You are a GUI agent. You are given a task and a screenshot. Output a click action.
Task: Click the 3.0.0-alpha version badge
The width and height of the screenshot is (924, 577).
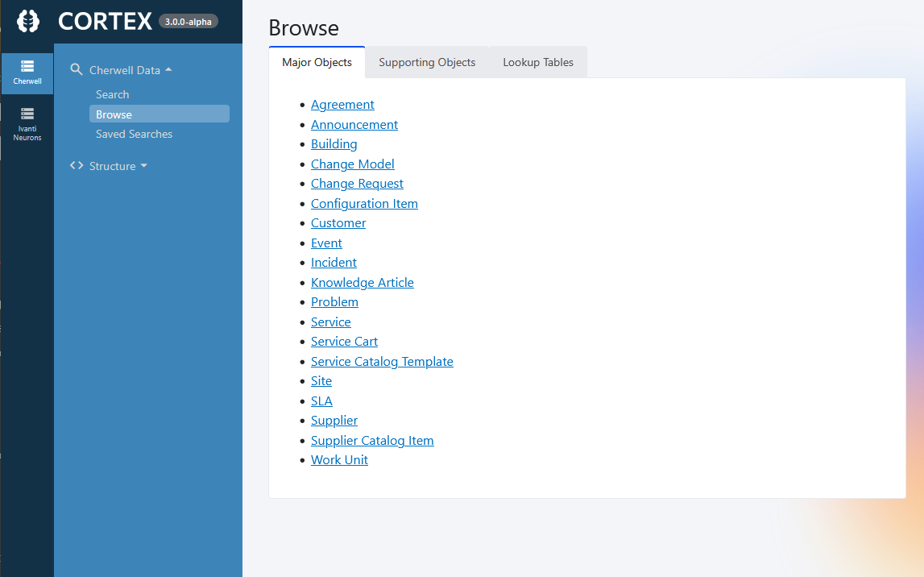[189, 22]
